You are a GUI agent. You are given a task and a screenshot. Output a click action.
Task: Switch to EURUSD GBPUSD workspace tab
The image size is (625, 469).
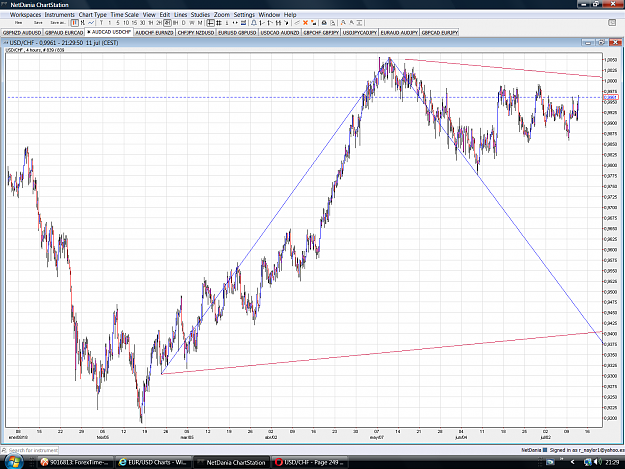tap(238, 33)
